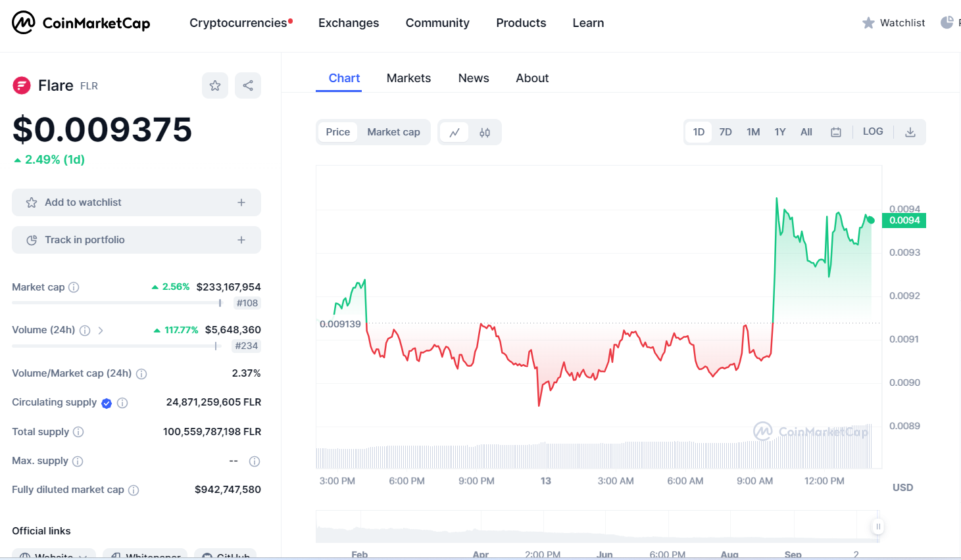Set chart range to 1Y
This screenshot has width=961, height=560.
click(x=780, y=132)
